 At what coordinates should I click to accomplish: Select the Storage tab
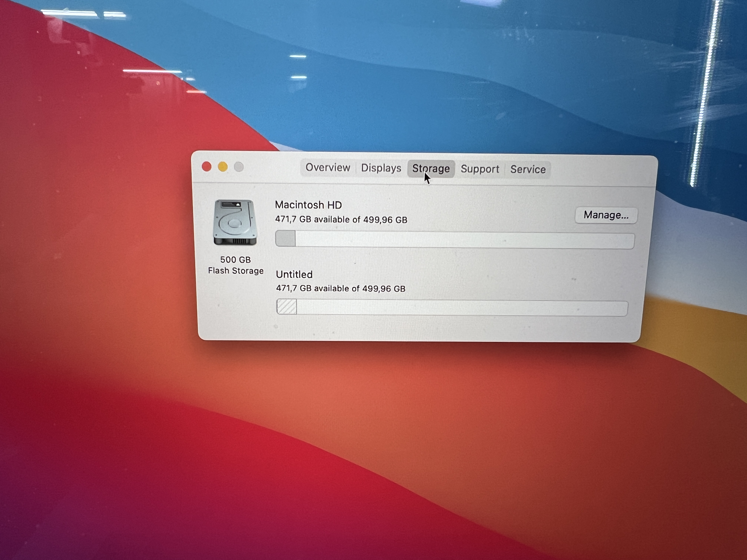point(431,169)
